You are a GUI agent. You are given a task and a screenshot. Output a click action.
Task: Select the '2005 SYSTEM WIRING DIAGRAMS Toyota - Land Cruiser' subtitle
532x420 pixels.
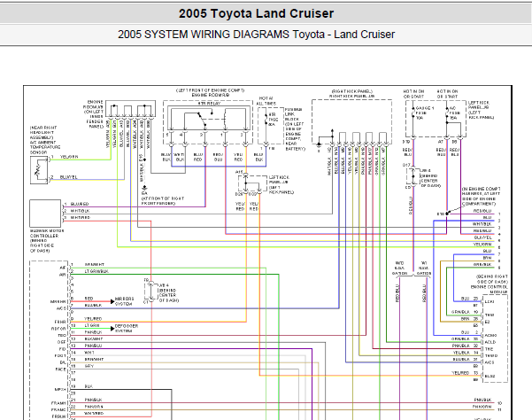coord(256,35)
